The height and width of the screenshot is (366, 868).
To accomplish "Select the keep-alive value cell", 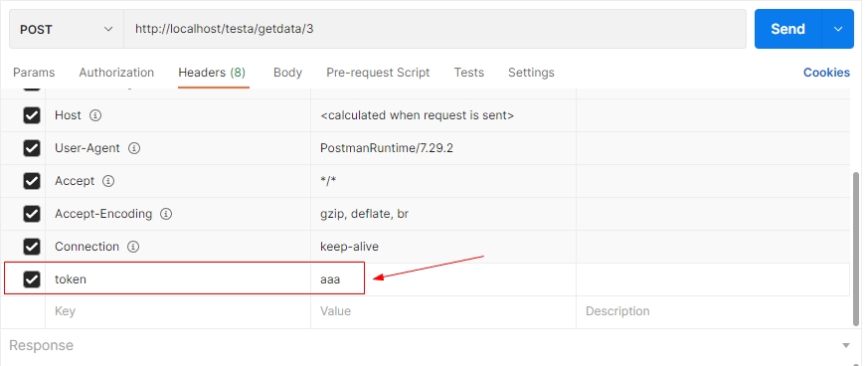I will 443,247.
